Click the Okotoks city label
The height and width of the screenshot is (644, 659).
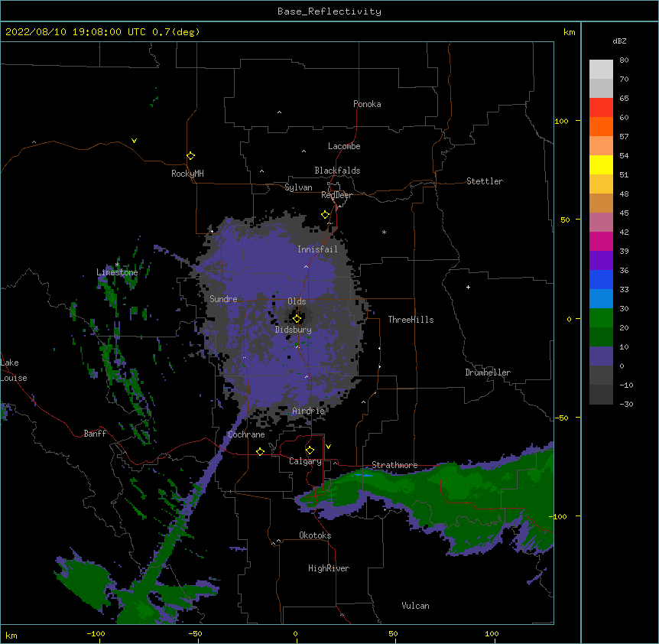click(315, 535)
